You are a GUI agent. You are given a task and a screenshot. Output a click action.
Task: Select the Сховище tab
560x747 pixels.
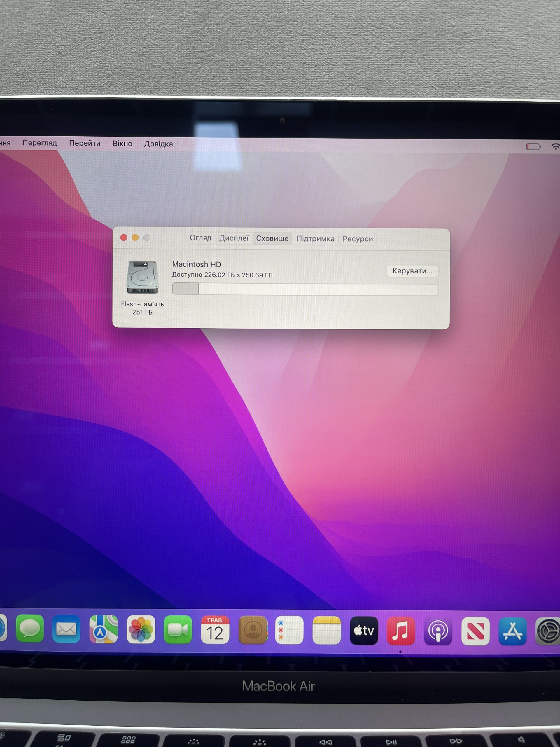272,238
